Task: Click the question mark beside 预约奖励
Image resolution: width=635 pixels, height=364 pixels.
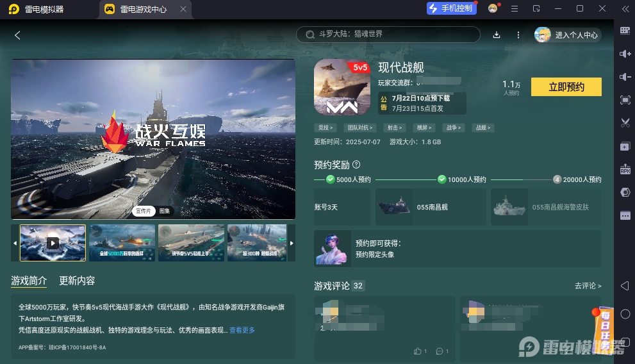Action: 356,165
